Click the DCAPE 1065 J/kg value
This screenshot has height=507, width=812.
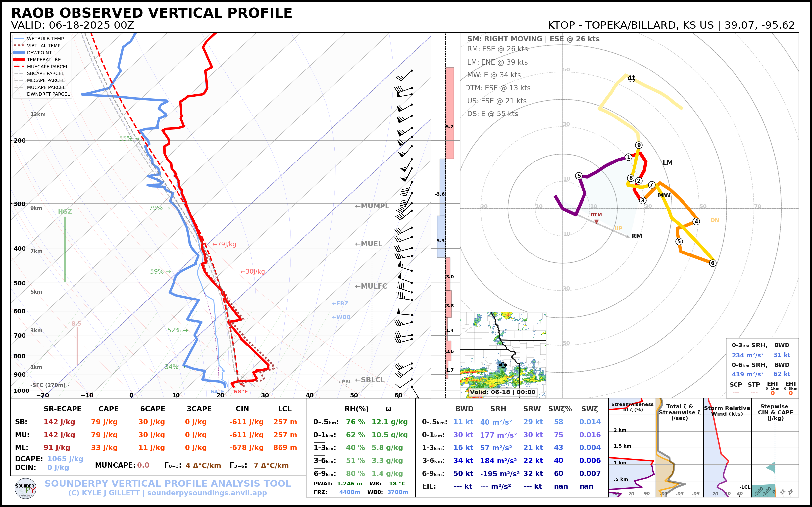click(65, 459)
